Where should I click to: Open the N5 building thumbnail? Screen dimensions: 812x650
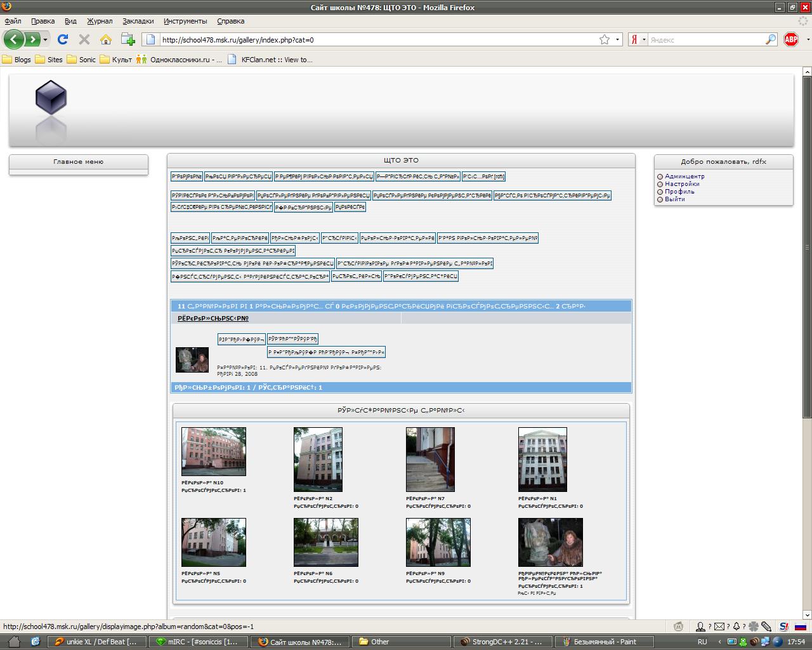pos(214,542)
